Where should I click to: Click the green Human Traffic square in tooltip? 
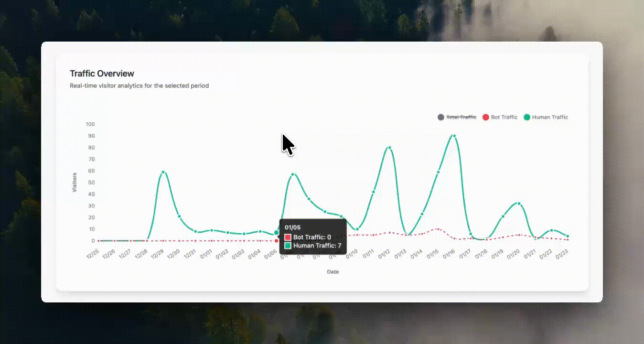click(288, 246)
